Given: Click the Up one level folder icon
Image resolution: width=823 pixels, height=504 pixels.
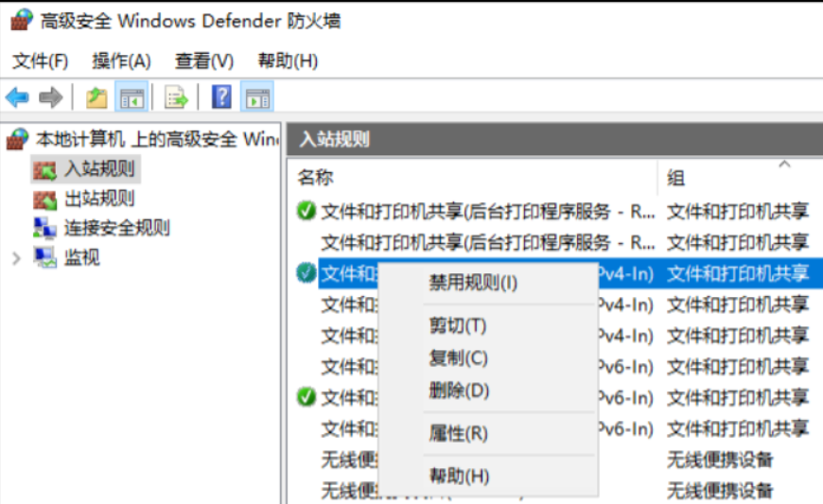Looking at the screenshot, I should (96, 97).
